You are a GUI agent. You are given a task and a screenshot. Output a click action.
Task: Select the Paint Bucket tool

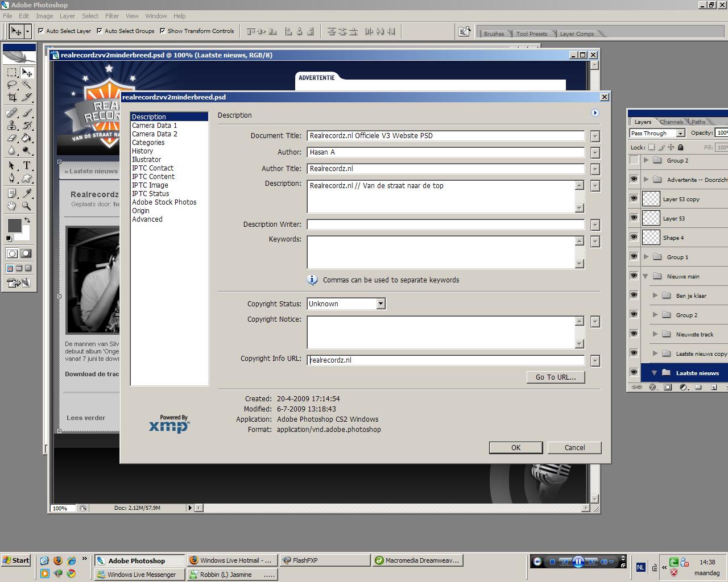pyautogui.click(x=26, y=138)
